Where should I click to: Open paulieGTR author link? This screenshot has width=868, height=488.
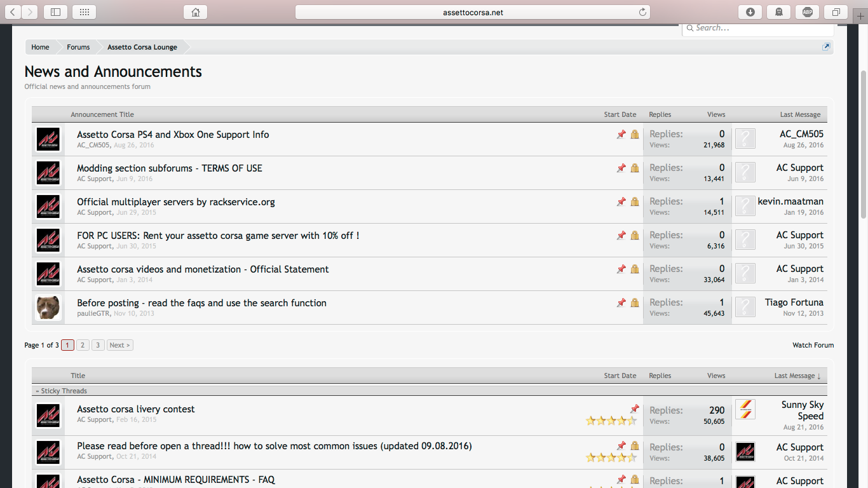tap(93, 313)
